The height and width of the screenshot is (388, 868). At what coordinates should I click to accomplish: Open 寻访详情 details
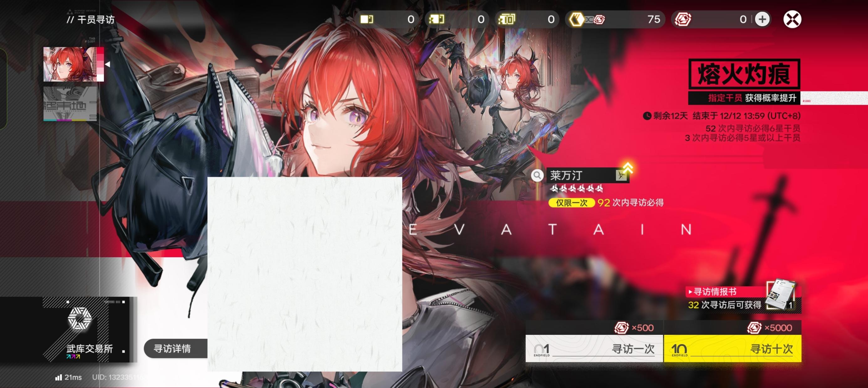coord(173,348)
